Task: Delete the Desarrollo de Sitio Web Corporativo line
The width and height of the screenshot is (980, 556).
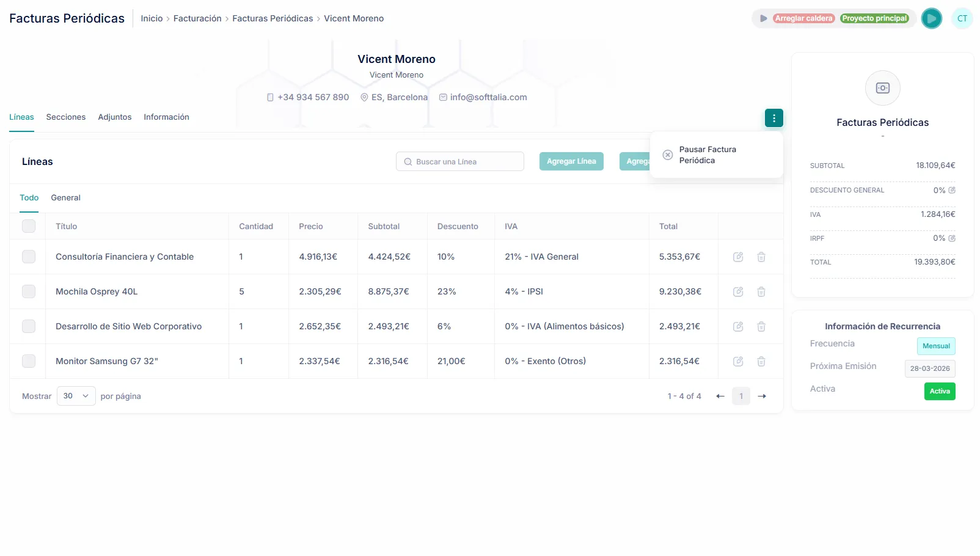Action: (x=761, y=327)
